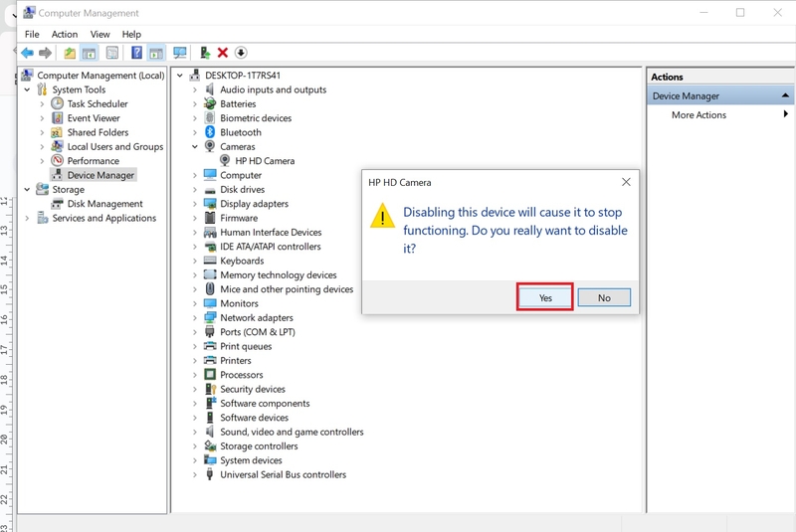Close the HP HD Camera dialog

[x=626, y=182]
